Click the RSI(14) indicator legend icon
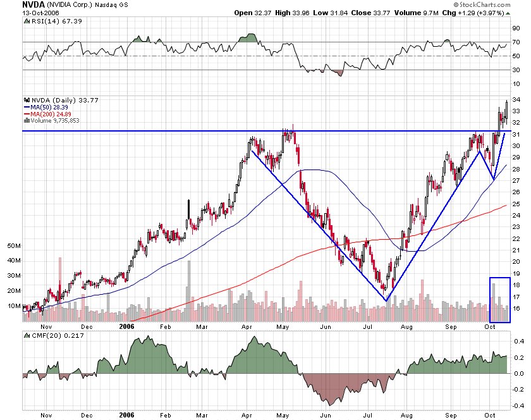This screenshot has height=420, width=531. (27, 21)
